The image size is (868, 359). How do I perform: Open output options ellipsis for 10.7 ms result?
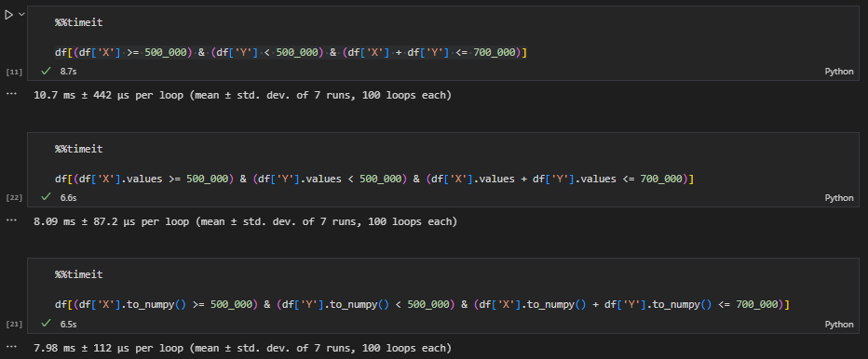click(11, 95)
